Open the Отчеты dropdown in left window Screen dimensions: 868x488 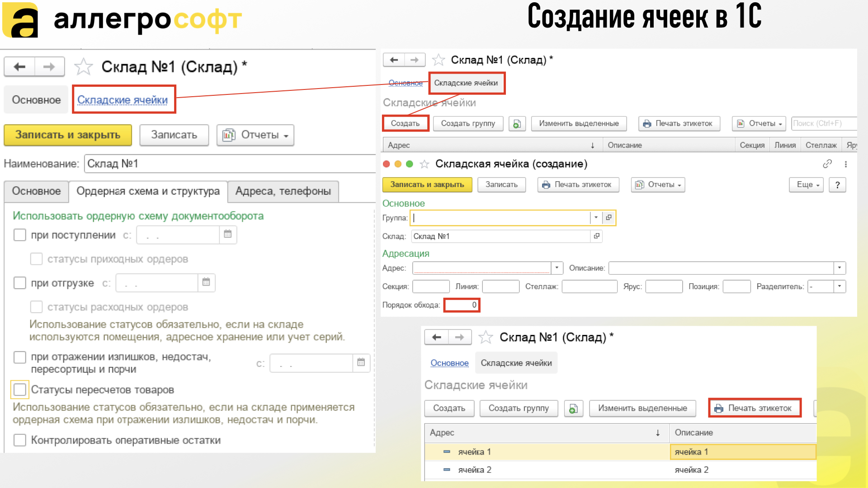255,135
